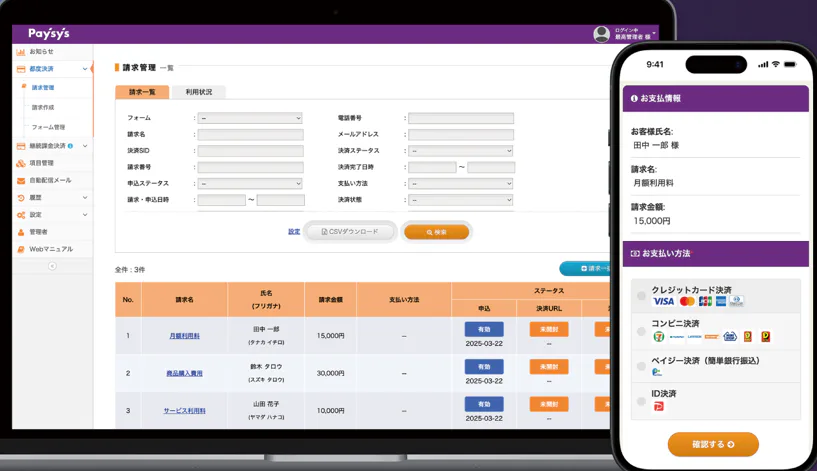Open the Webマニュアル book icon
Screen dimensions: 817x471
coord(21,249)
